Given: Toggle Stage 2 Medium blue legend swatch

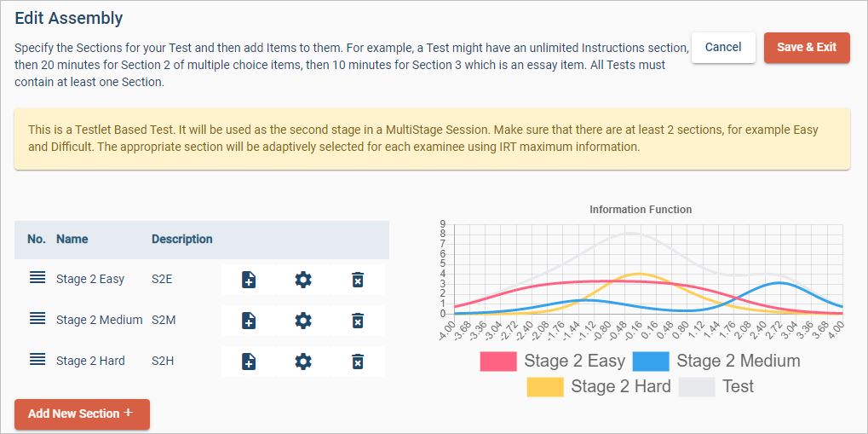Looking at the screenshot, I should click(651, 362).
